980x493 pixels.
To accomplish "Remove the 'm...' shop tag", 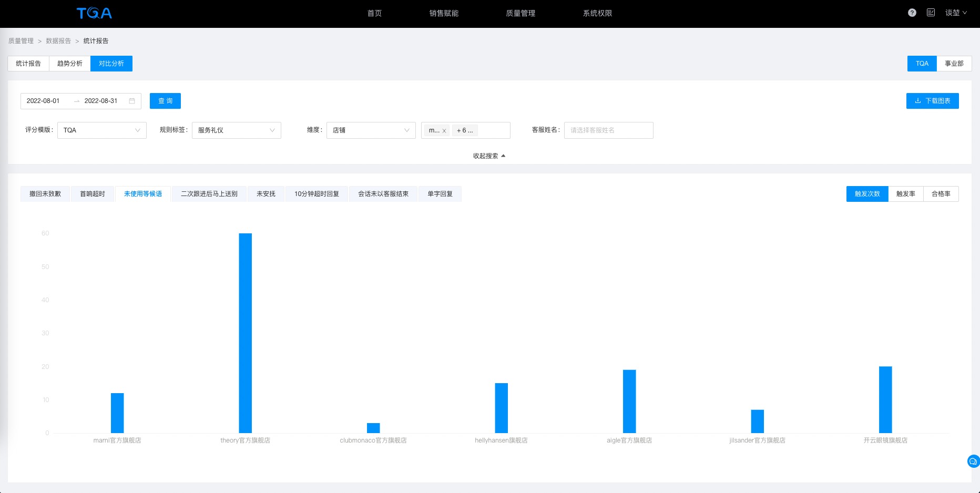I will (444, 131).
